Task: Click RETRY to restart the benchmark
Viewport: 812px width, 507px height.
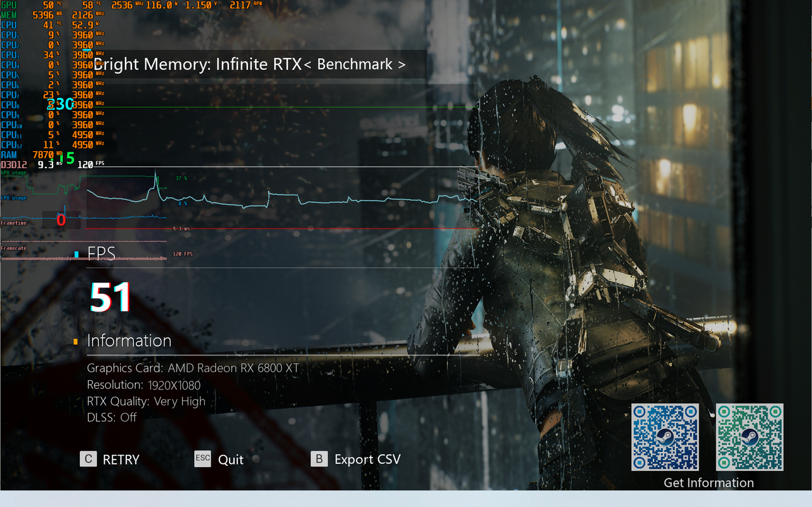Action: click(121, 459)
